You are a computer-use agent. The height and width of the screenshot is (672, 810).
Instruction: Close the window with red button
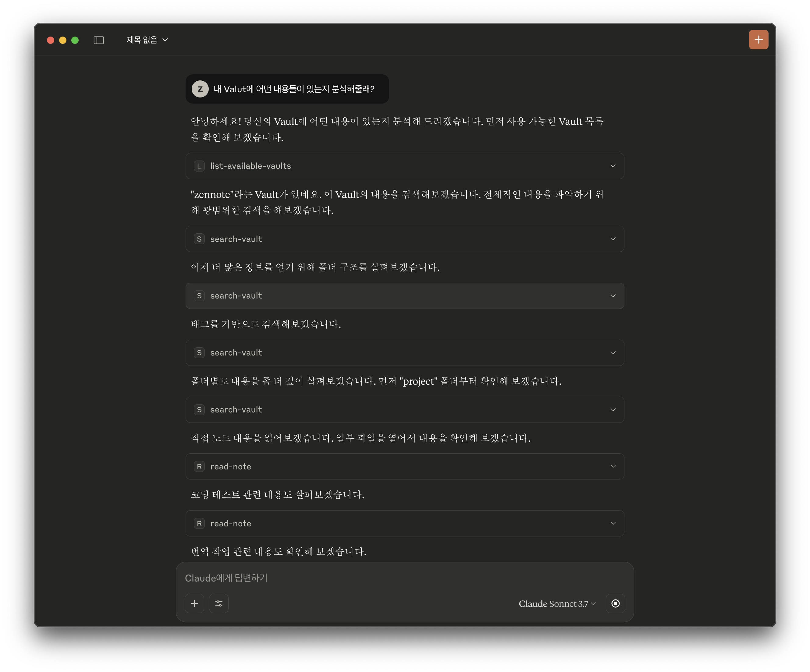click(x=51, y=40)
